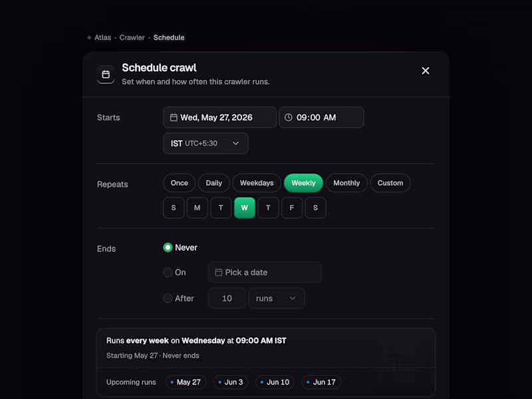Image resolution: width=532 pixels, height=399 pixels.
Task: Click the 'Set when and how often' subtitle
Action: [x=196, y=82]
